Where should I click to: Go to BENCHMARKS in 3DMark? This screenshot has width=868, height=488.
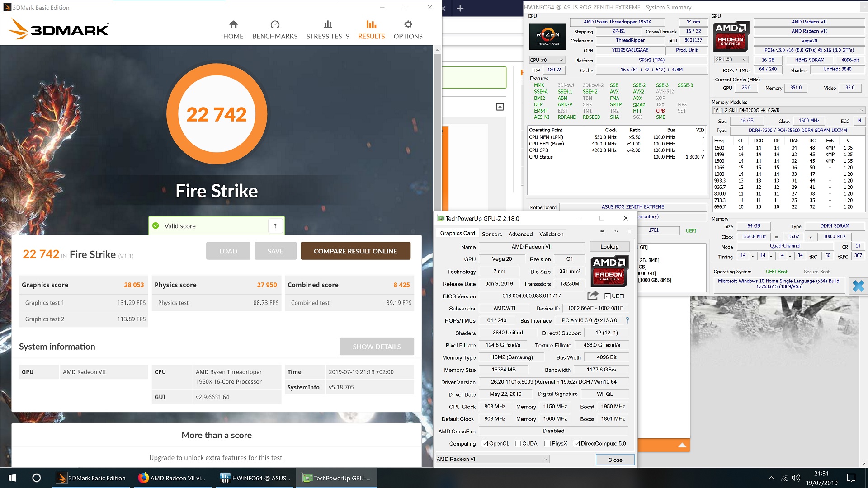pos(275,30)
